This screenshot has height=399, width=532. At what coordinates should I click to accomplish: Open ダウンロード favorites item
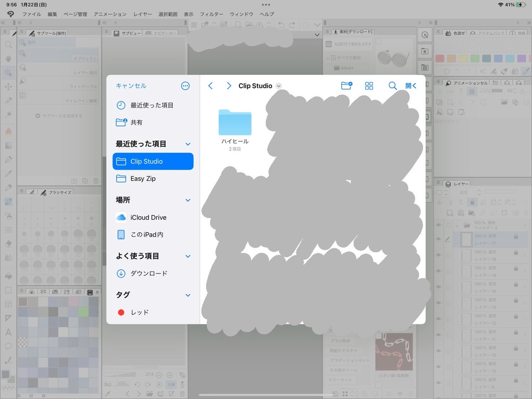[153, 273]
